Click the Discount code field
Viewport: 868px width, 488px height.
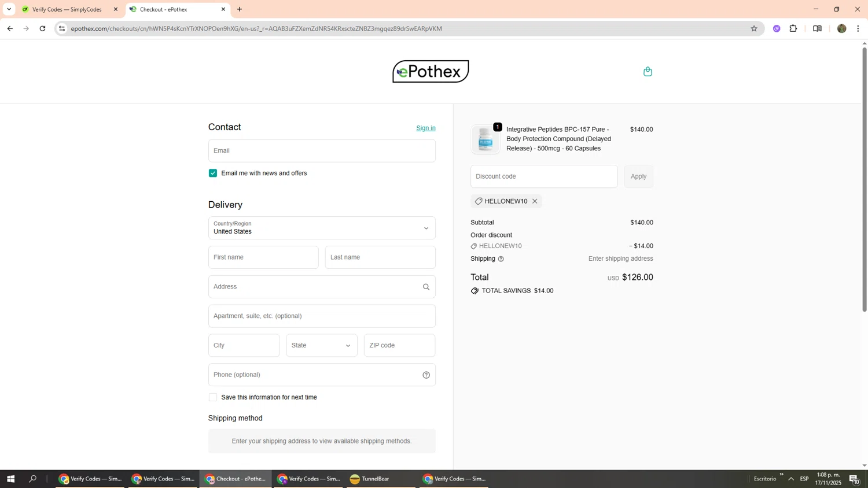(x=544, y=176)
